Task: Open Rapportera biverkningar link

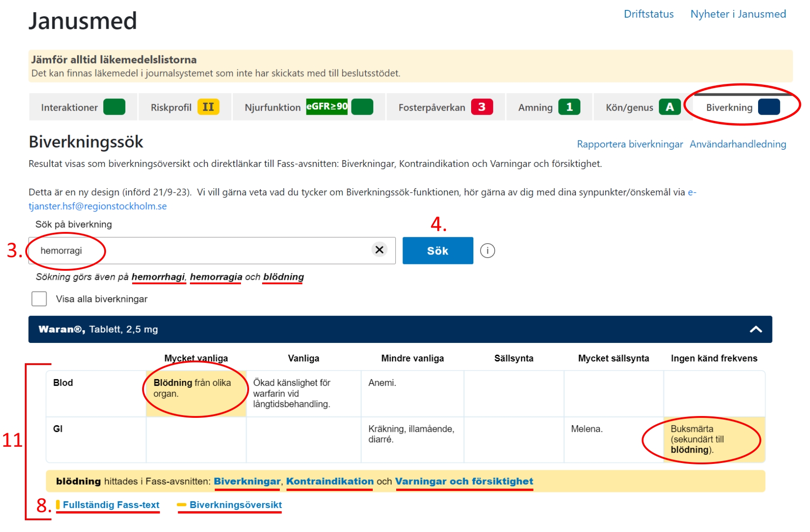Action: (629, 144)
